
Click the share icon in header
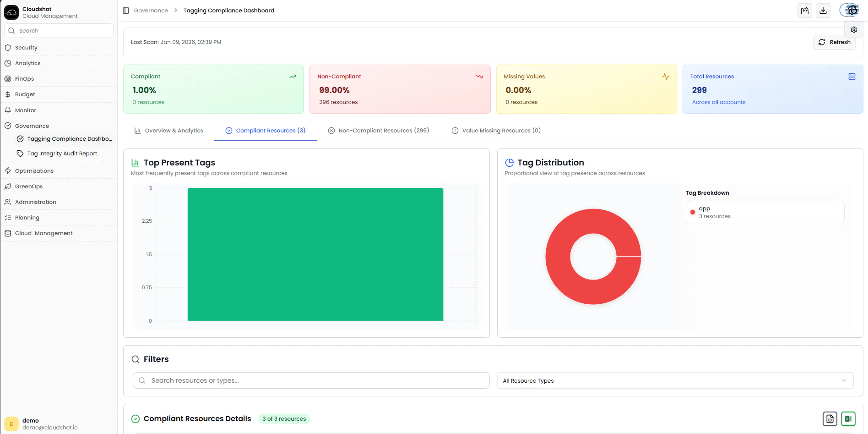coord(805,11)
